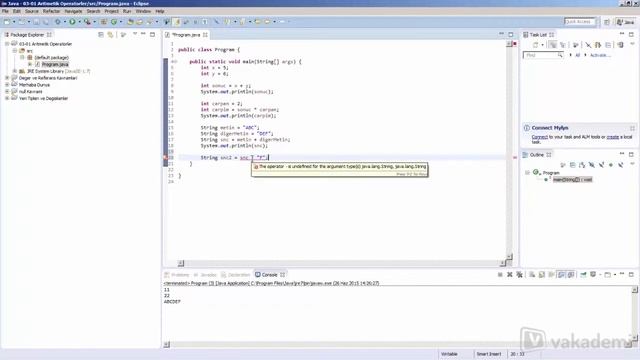Click the console horizontal scrollbar

click(397, 344)
